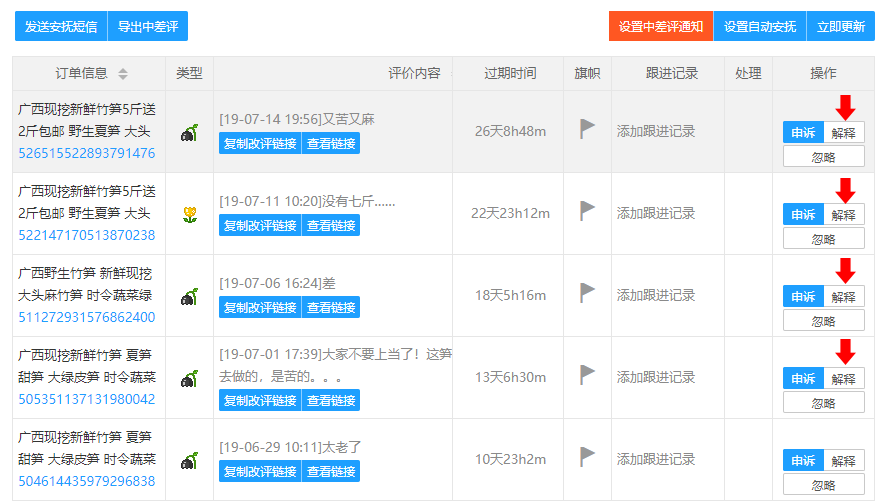Click the flower rating icon for order 522147170513870238
The height and width of the screenshot is (501, 891).
click(190, 215)
